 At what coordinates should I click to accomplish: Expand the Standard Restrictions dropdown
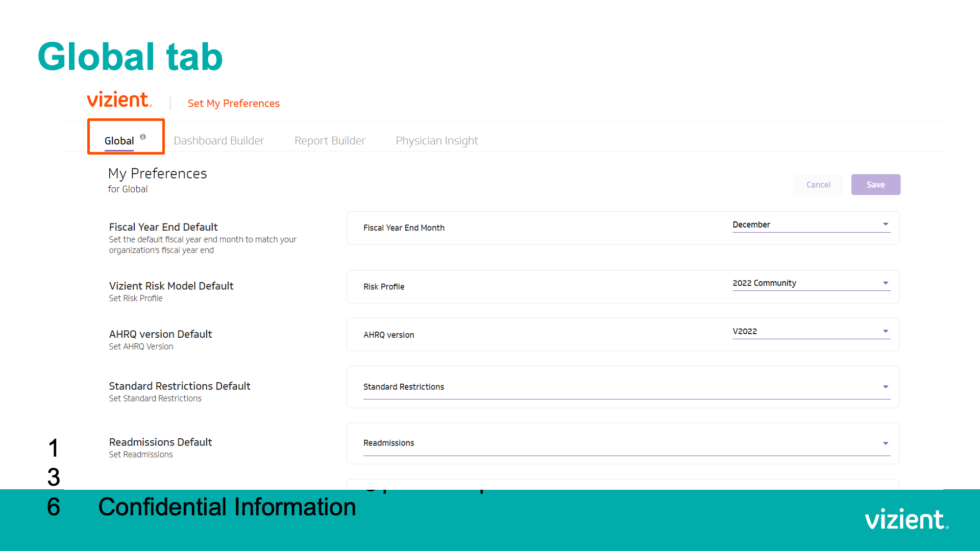tap(627, 387)
